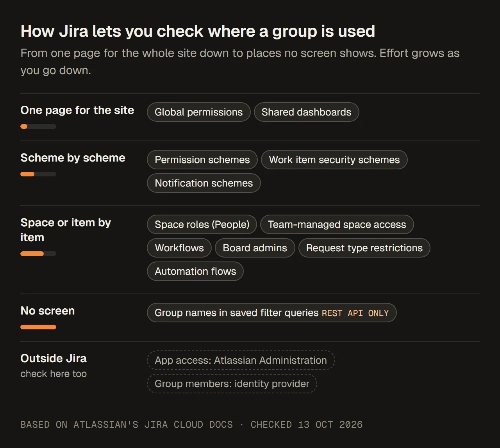Click Request type restrictions pill

[364, 248]
